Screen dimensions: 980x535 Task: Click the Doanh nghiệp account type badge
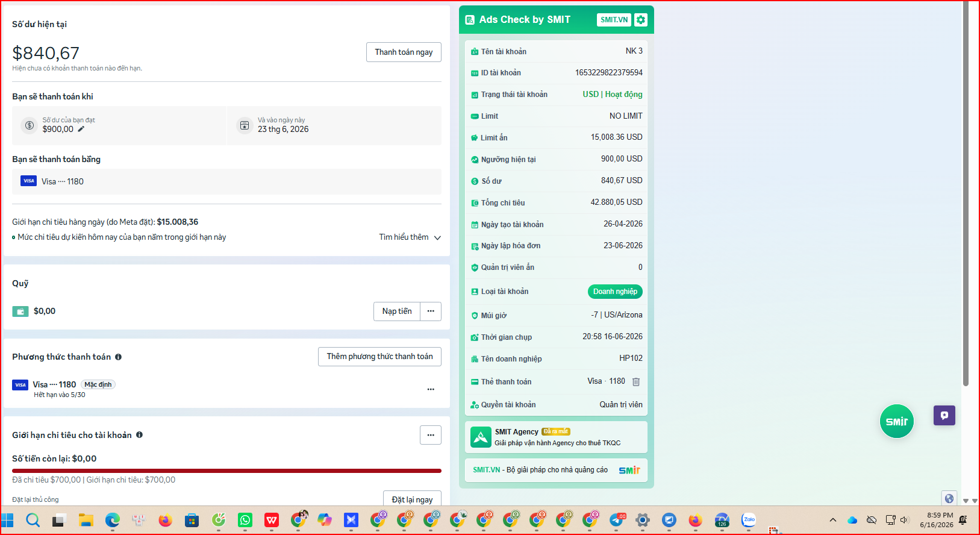pyautogui.click(x=615, y=292)
